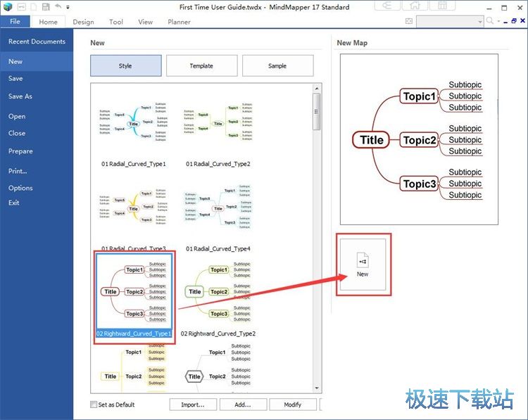
Task: Click the '02 Rightward_Curved_Type1' highlighted label
Action: [134, 333]
